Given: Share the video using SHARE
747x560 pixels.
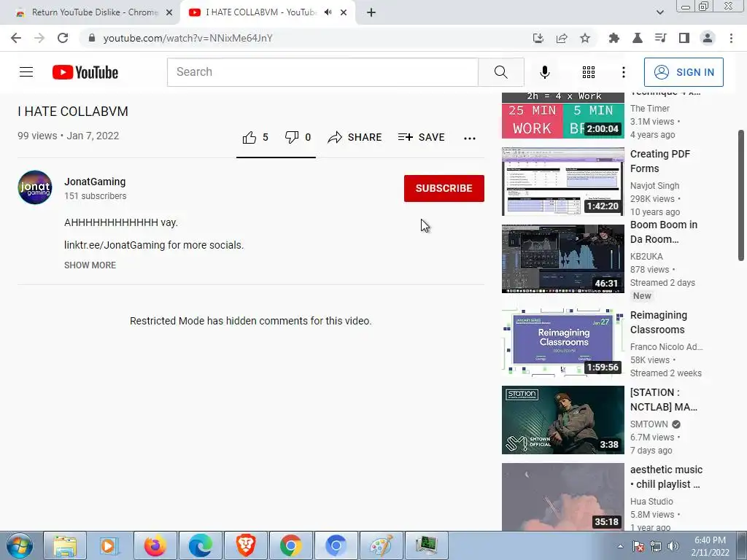Looking at the screenshot, I should coord(355,138).
